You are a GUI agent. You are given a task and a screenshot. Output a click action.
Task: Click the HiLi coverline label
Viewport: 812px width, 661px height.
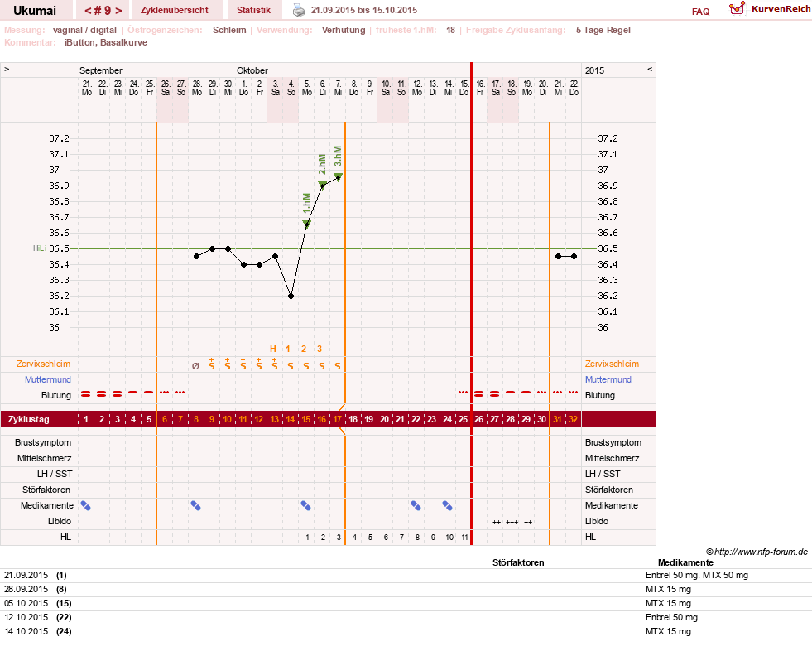pos(40,248)
